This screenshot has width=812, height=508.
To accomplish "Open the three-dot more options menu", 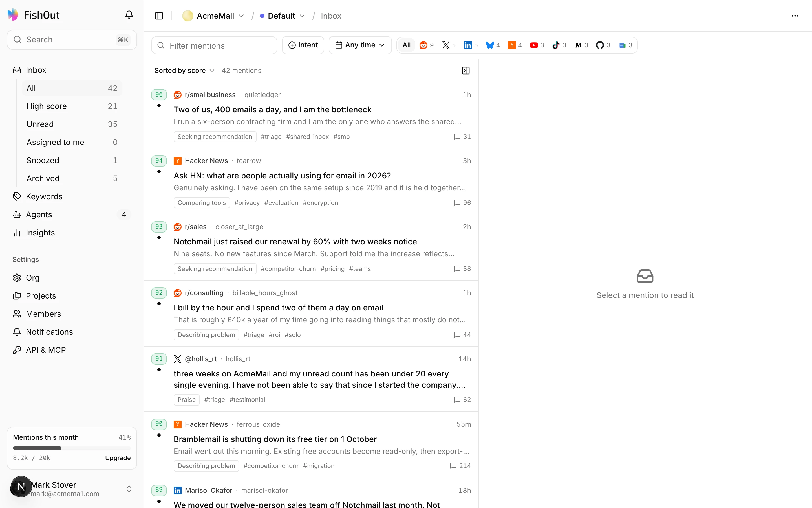I will [795, 16].
